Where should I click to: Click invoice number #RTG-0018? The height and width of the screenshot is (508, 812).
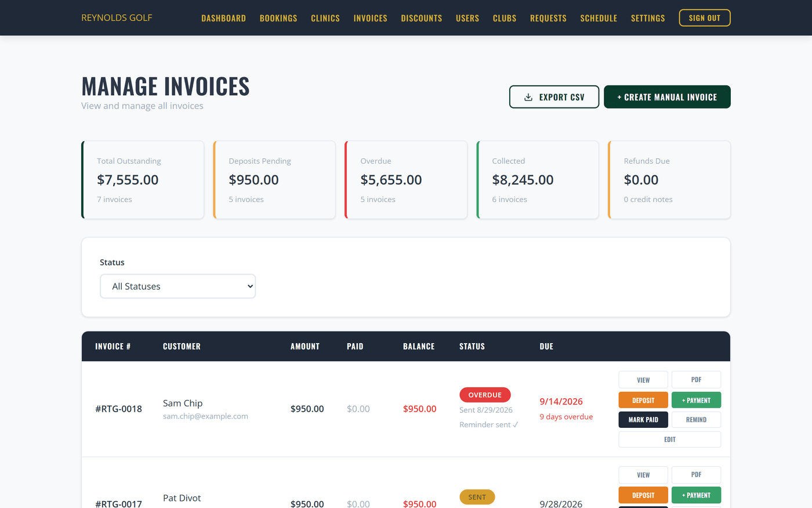118,409
